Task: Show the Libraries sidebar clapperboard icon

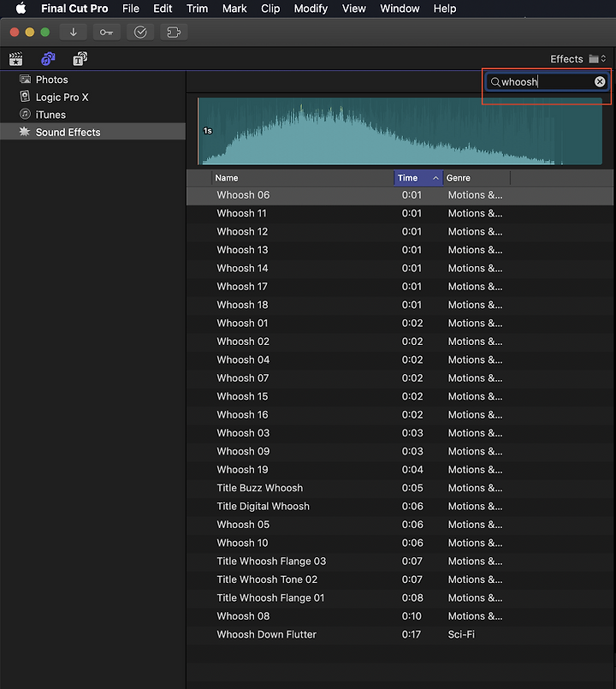Action: (x=15, y=59)
